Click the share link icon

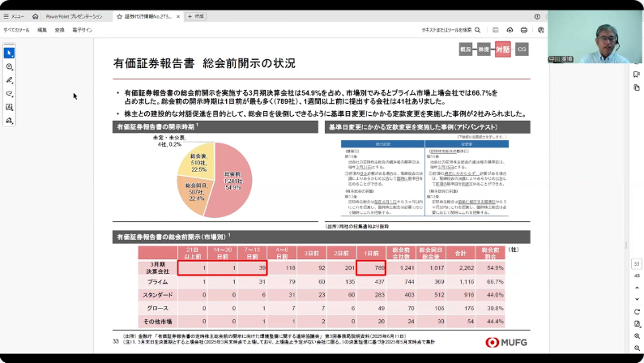[x=540, y=30]
